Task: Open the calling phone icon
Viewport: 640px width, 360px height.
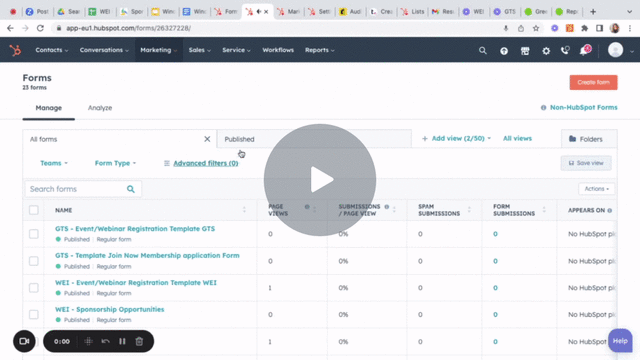Action: point(565,51)
